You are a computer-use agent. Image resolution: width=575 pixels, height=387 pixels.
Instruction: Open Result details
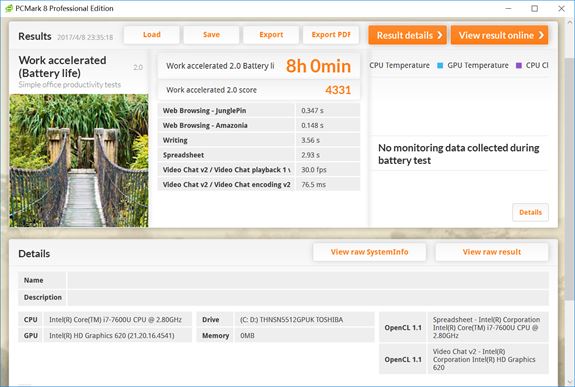pos(407,35)
